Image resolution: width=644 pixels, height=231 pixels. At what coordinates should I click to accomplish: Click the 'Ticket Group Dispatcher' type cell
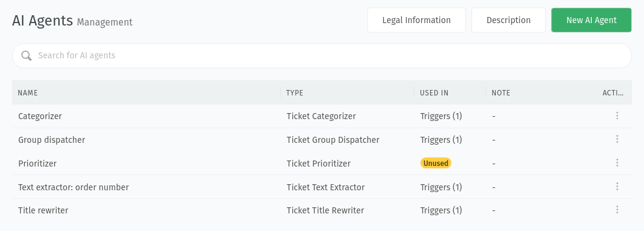click(333, 140)
